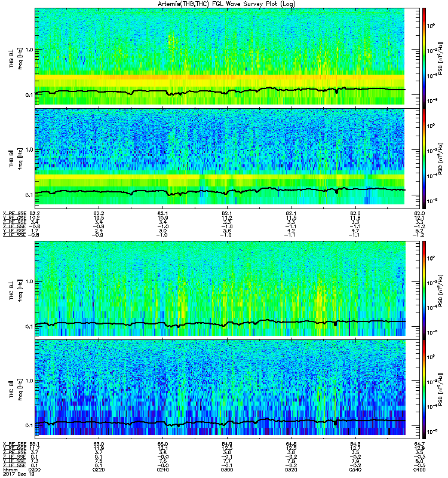Click the "1.0" tick of THC B⊥ panel

29,281
